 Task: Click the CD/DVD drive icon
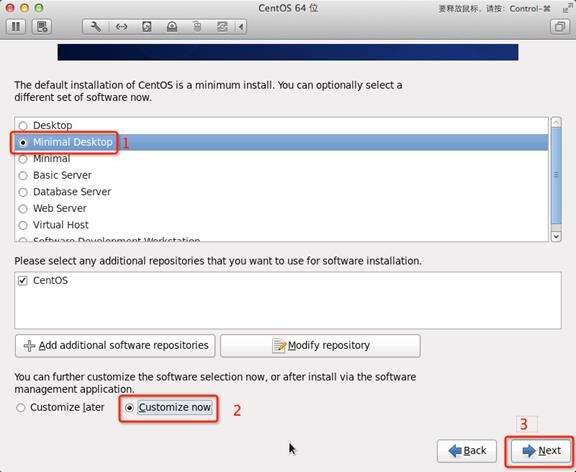point(172,26)
